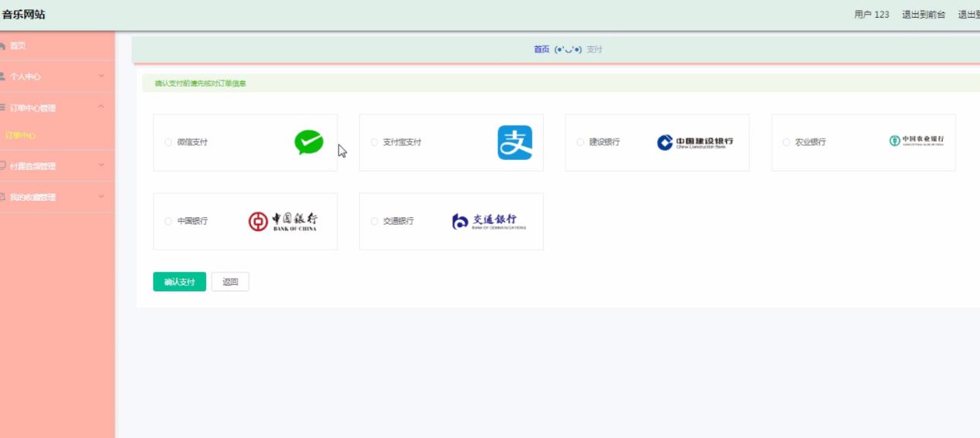The height and width of the screenshot is (438, 980).
Task: Click the person icon beside 个人中心
Action: coord(3,76)
